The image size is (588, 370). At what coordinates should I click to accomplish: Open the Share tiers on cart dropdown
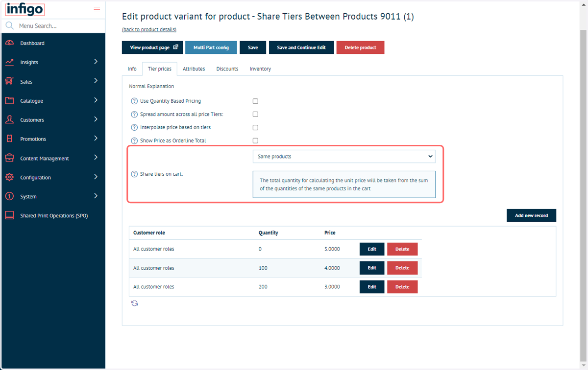click(344, 156)
